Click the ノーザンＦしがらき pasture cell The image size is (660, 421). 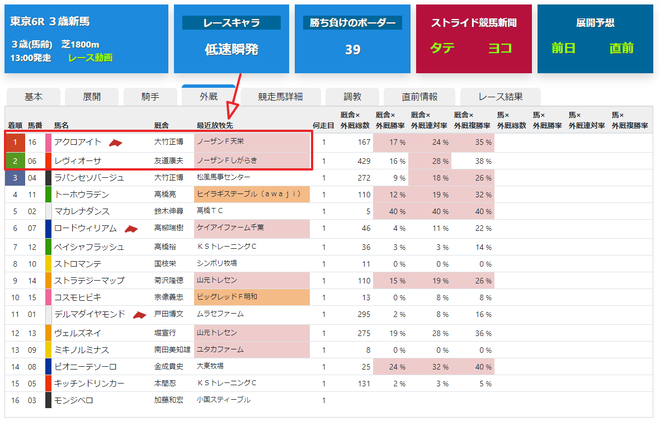click(x=252, y=161)
